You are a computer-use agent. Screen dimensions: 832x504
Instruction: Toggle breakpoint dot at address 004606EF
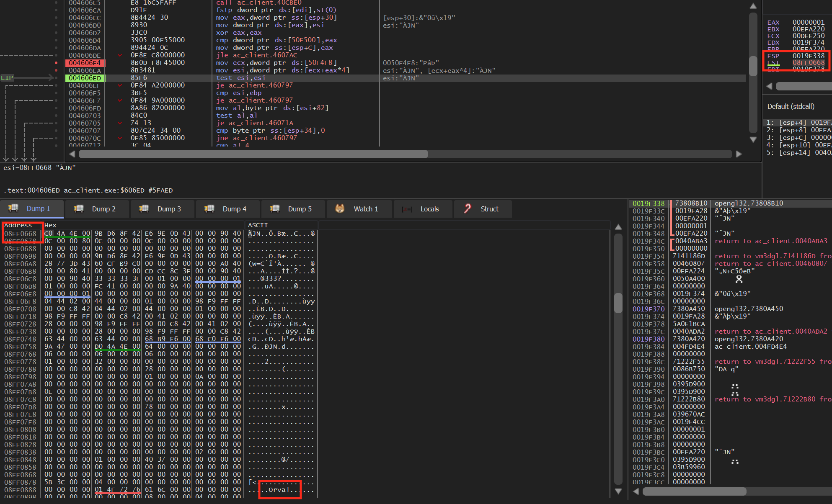(x=56, y=85)
